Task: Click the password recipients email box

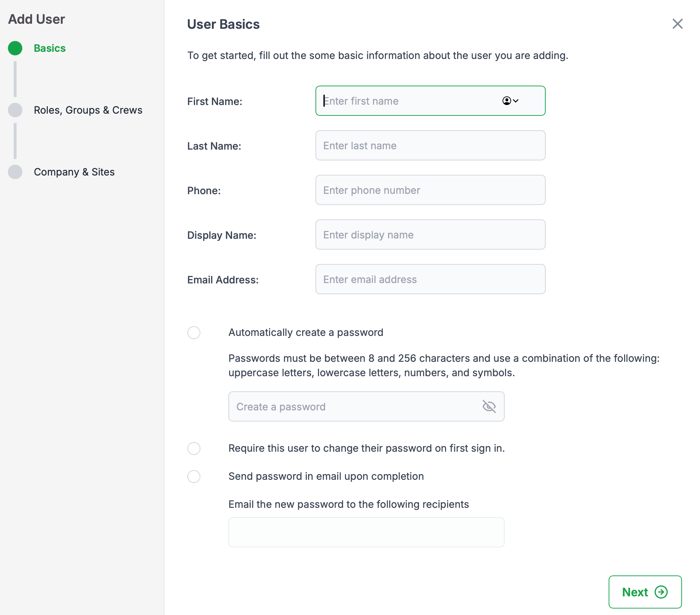Action: (366, 532)
